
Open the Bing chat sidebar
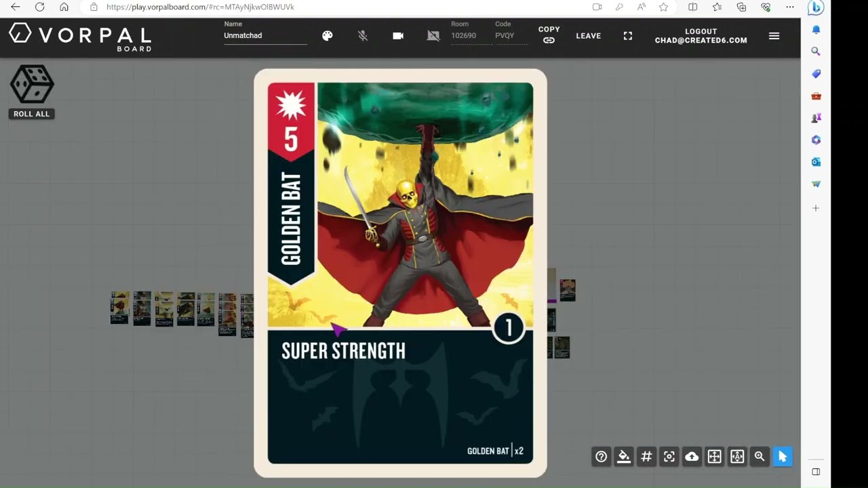[x=816, y=7]
